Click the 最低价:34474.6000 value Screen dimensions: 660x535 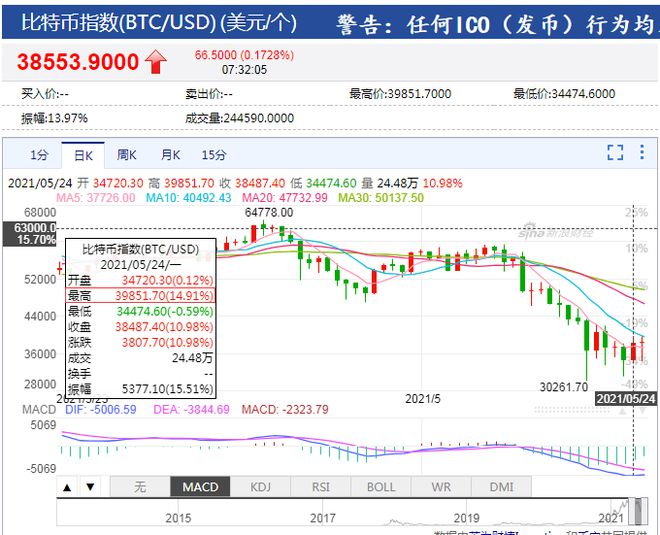click(564, 93)
